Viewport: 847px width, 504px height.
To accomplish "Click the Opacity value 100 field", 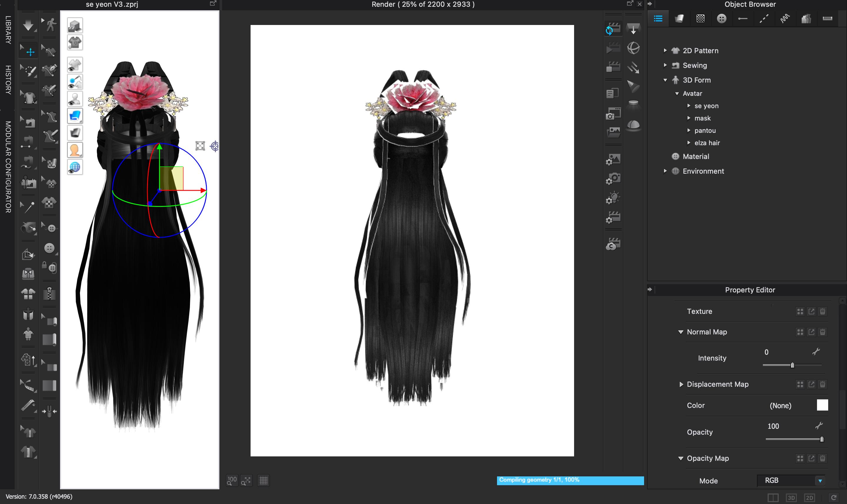I will (773, 426).
